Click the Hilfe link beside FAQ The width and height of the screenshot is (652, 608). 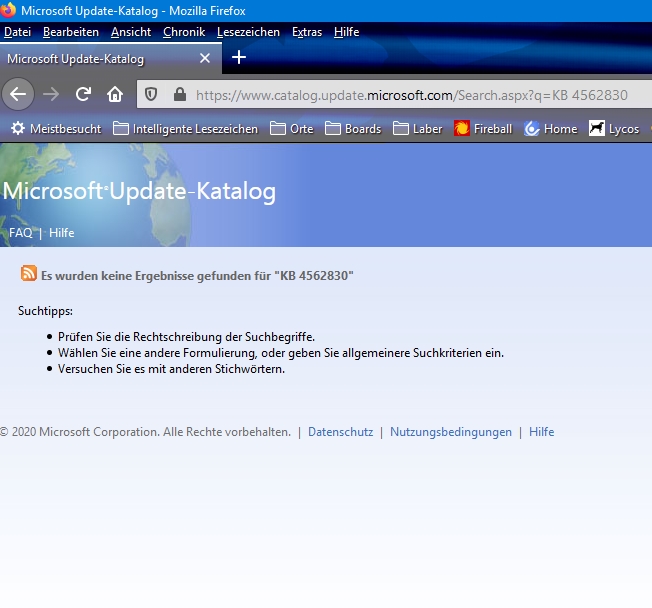[62, 233]
